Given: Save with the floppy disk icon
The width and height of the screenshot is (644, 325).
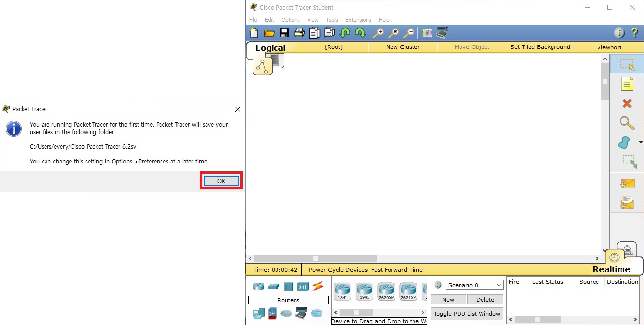Looking at the screenshot, I should tap(284, 33).
